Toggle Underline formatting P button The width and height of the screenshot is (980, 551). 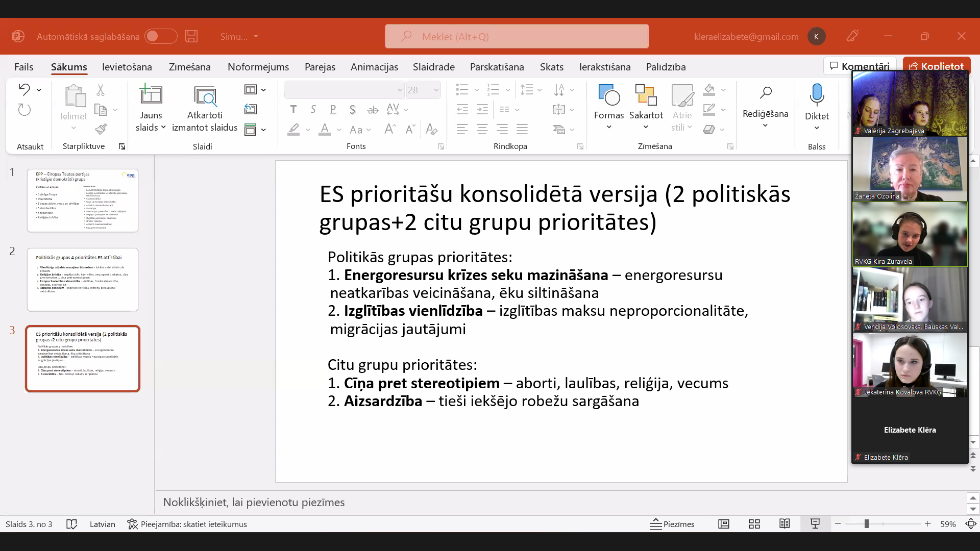[333, 110]
